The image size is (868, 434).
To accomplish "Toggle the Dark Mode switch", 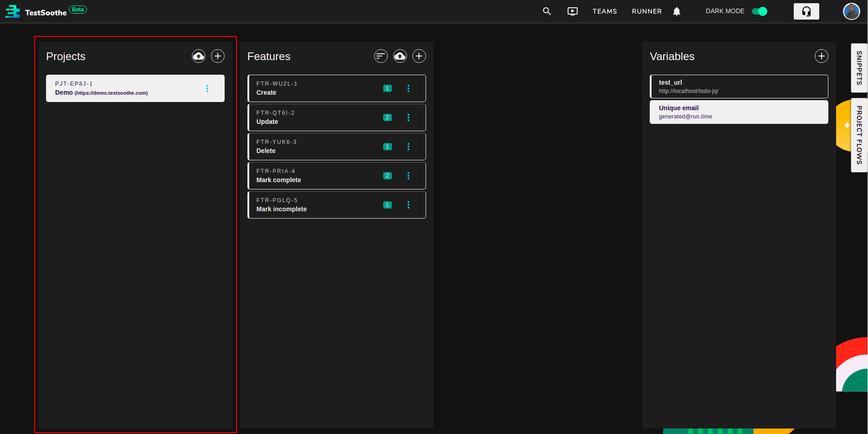I will tap(760, 11).
